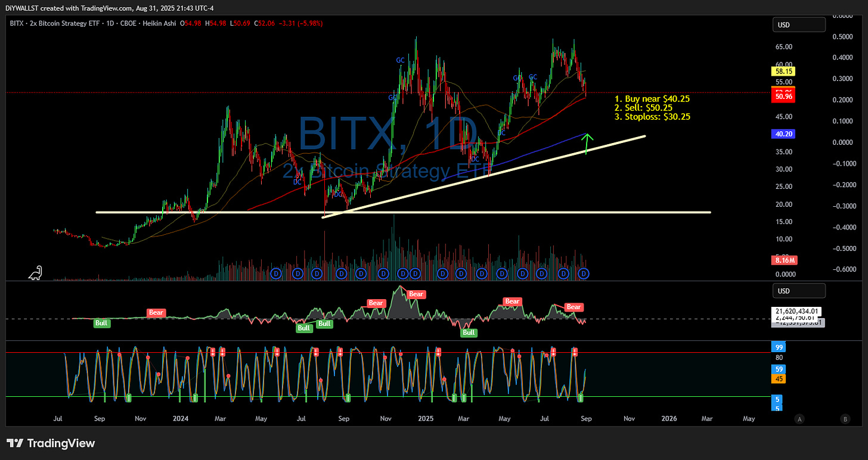This screenshot has height=460, width=868.
Task: Open the USD currency selector on price scale
Action: [799, 24]
